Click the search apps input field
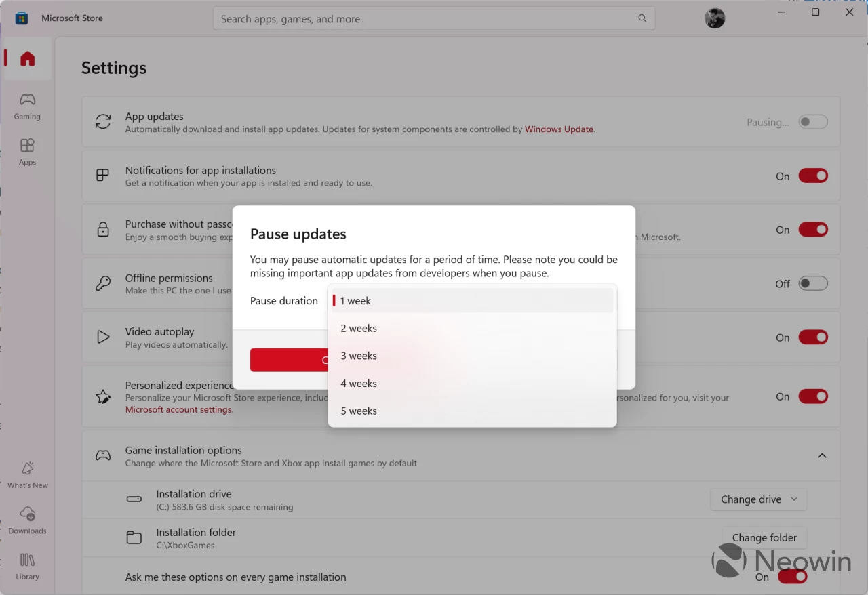This screenshot has width=868, height=595. 434,18
